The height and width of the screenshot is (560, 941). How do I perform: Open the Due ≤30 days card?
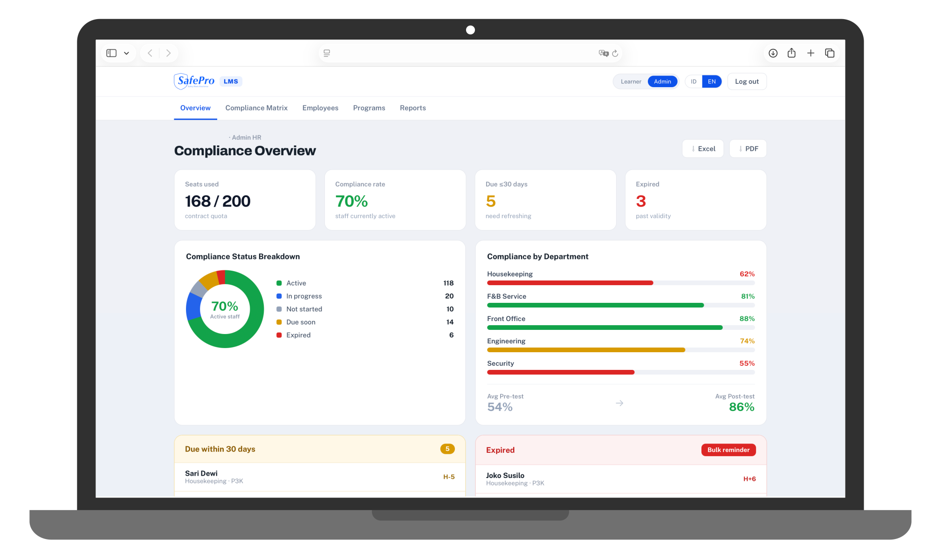[x=545, y=200]
